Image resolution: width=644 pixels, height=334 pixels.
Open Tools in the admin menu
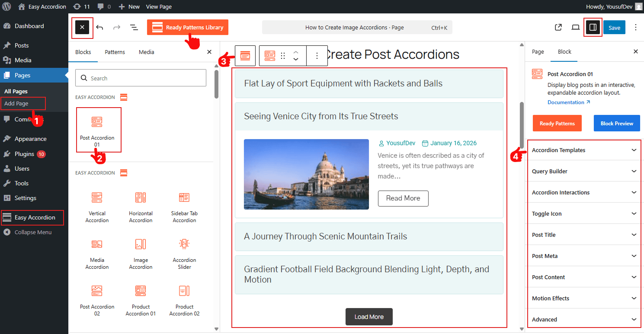34,183
